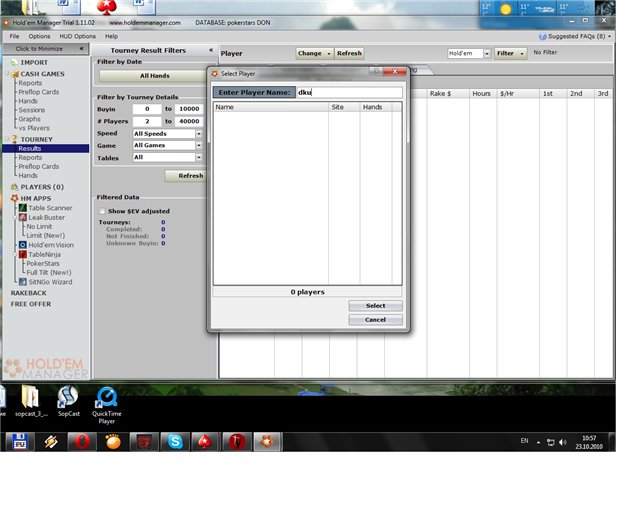Open the File menu
Image resolution: width=640 pixels, height=512 pixels.
point(14,36)
